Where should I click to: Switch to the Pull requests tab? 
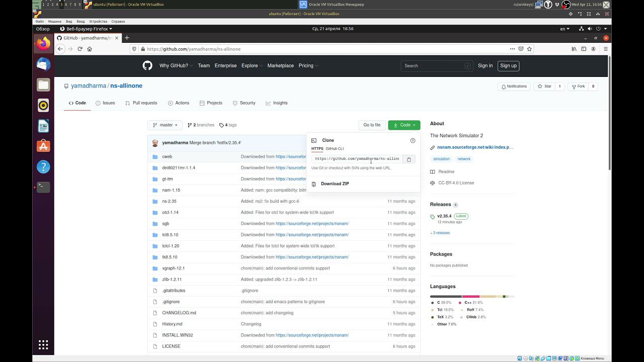[141, 103]
